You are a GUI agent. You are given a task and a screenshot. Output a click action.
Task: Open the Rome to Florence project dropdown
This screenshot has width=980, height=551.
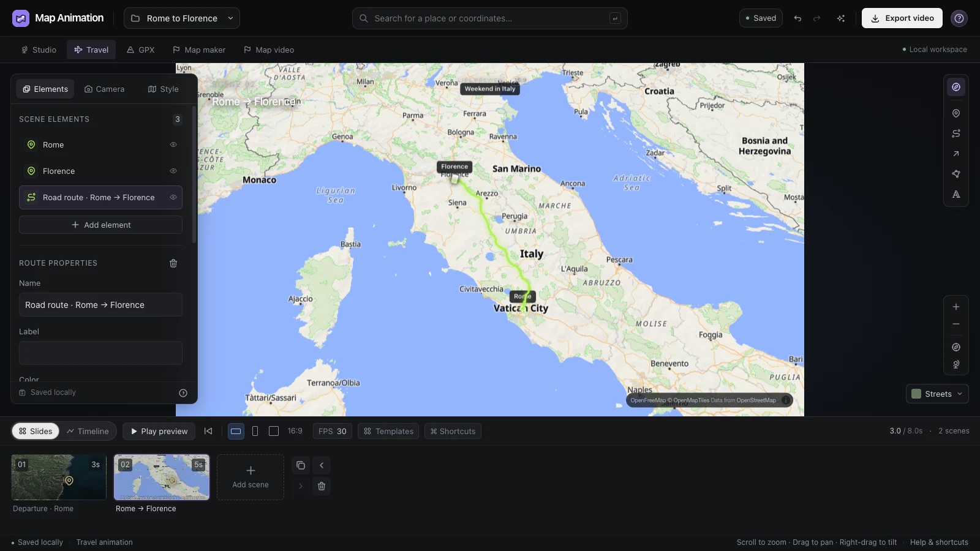click(182, 18)
